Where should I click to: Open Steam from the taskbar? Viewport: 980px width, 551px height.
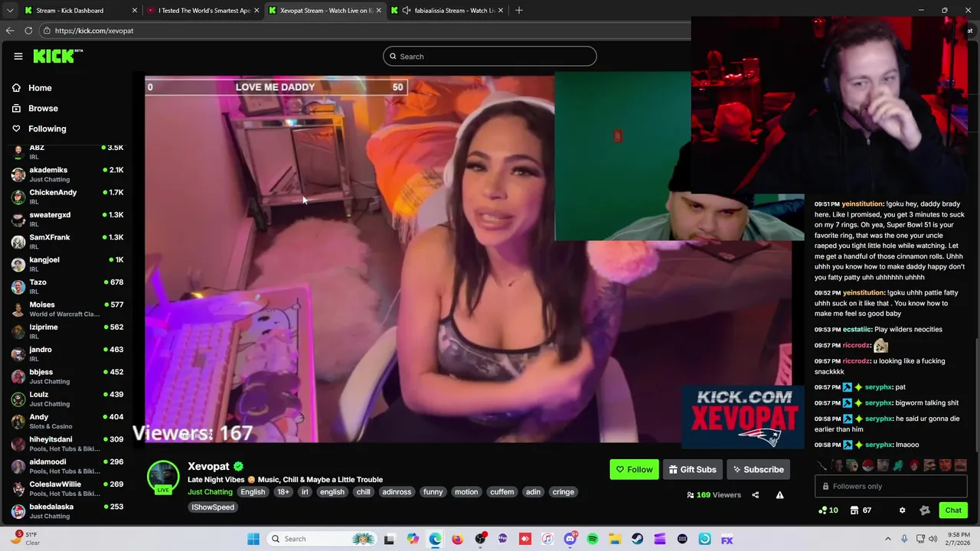tap(637, 539)
